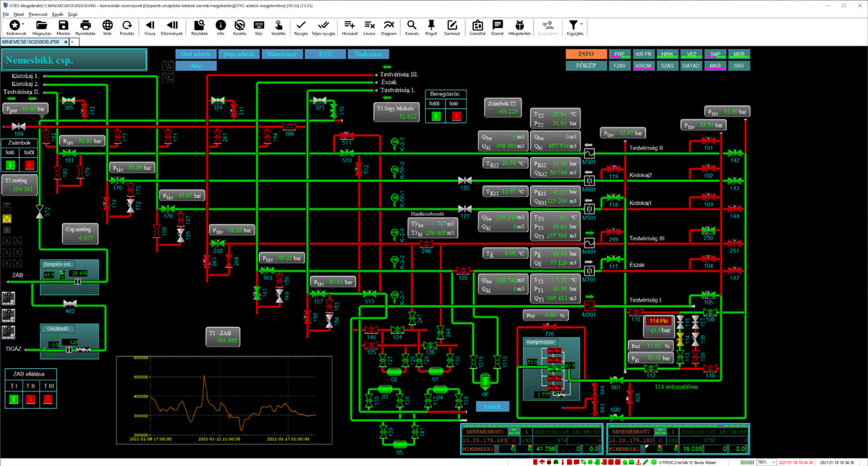Screen dimensions: 868x466
Task: Click the Teljes nyugta double-checkmark icon
Action: pos(323,25)
